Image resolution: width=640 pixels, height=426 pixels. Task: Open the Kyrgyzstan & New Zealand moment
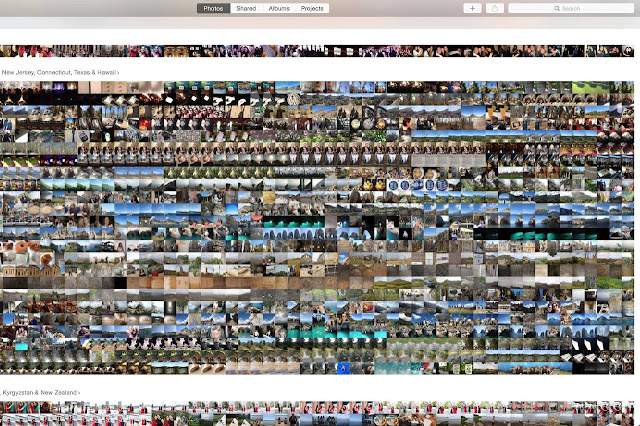pyautogui.click(x=41, y=393)
